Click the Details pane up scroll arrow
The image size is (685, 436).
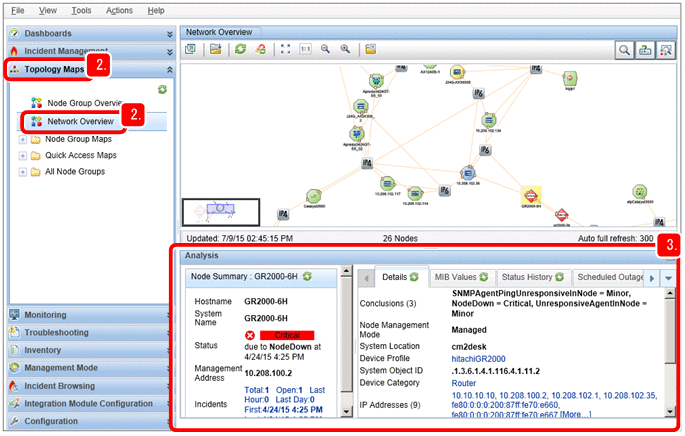(670, 294)
